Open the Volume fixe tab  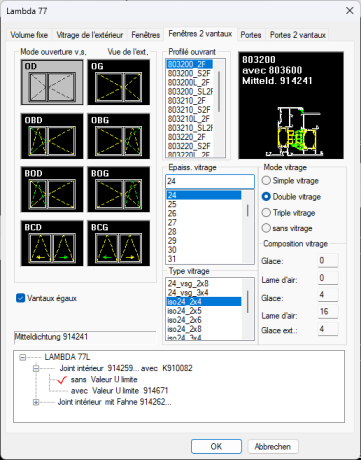pyautogui.click(x=29, y=35)
